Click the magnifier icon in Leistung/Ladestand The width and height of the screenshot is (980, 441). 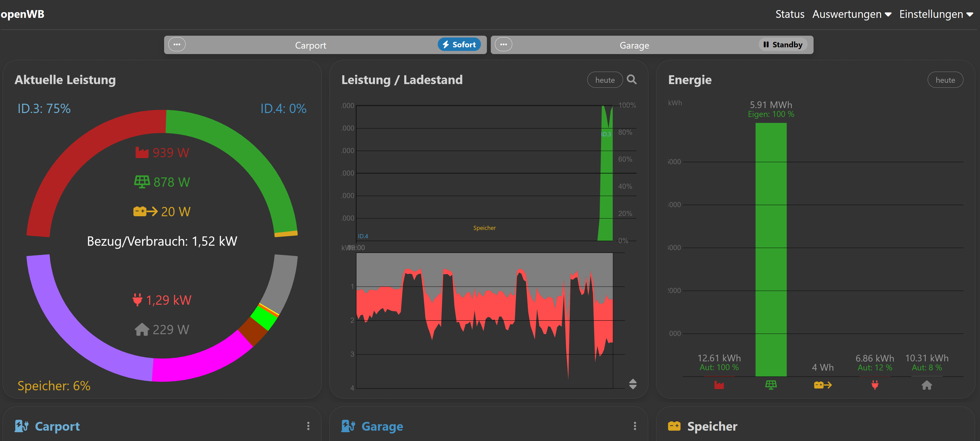[x=632, y=79]
